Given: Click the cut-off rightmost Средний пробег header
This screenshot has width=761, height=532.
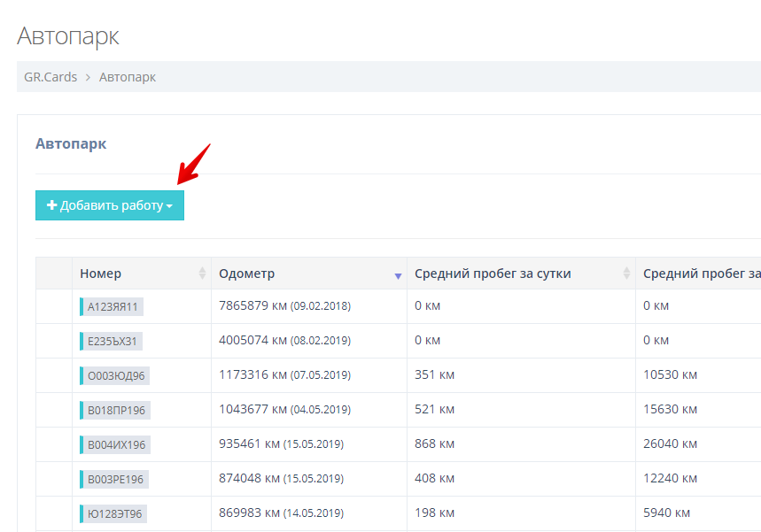Looking at the screenshot, I should tap(701, 274).
